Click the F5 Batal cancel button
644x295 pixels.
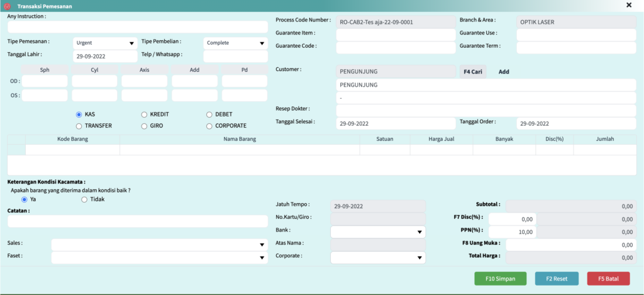[608, 279]
